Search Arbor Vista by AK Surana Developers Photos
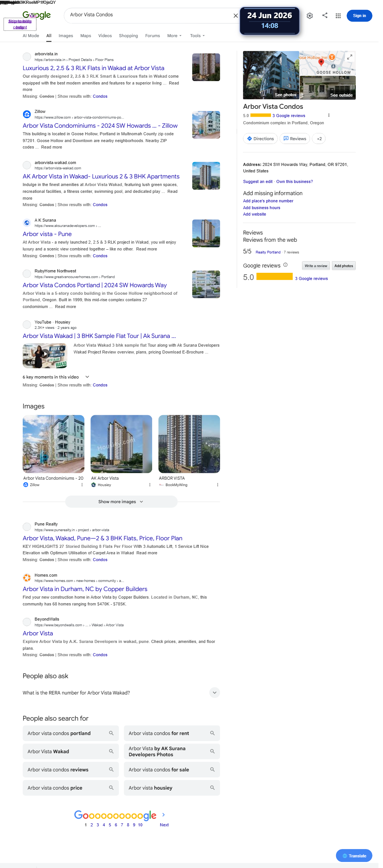The image size is (383, 868). (172, 751)
